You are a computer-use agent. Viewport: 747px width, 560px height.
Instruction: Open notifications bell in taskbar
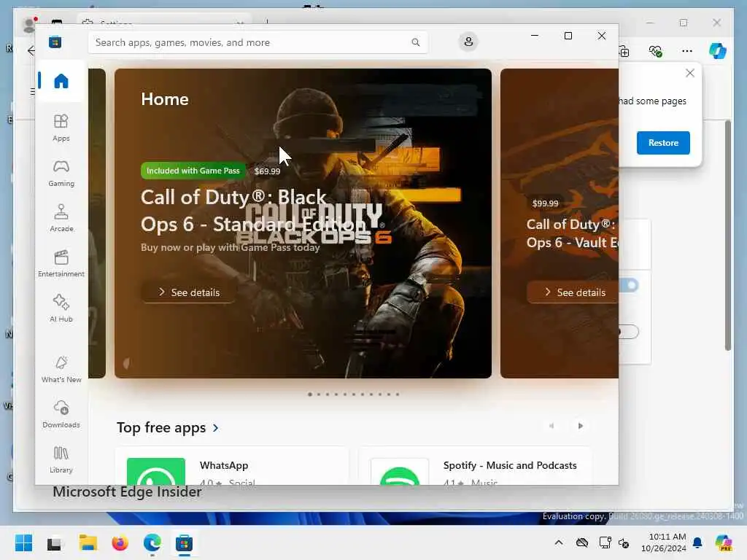(697, 542)
